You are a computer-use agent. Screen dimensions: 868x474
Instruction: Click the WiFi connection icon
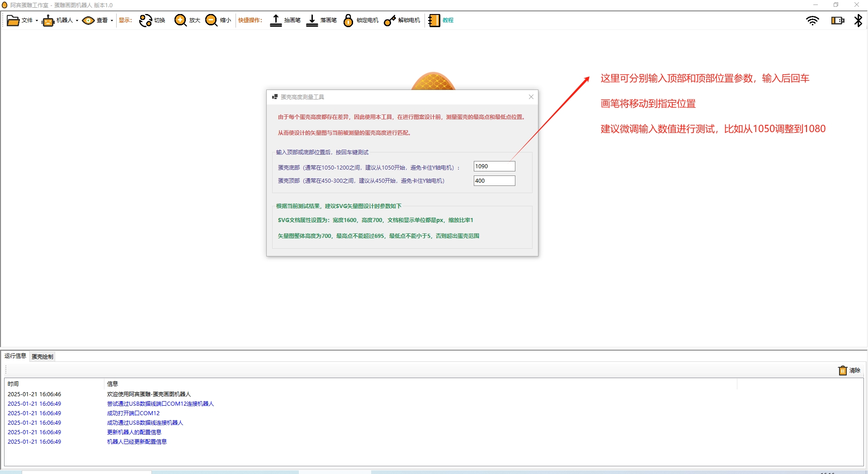click(x=812, y=20)
